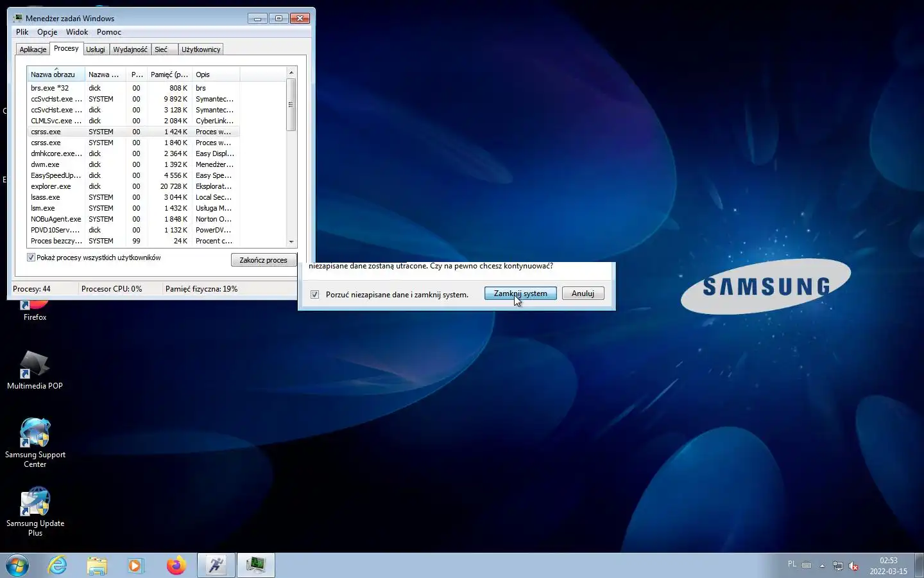Click the Task Manager title bar icon

tap(18, 18)
